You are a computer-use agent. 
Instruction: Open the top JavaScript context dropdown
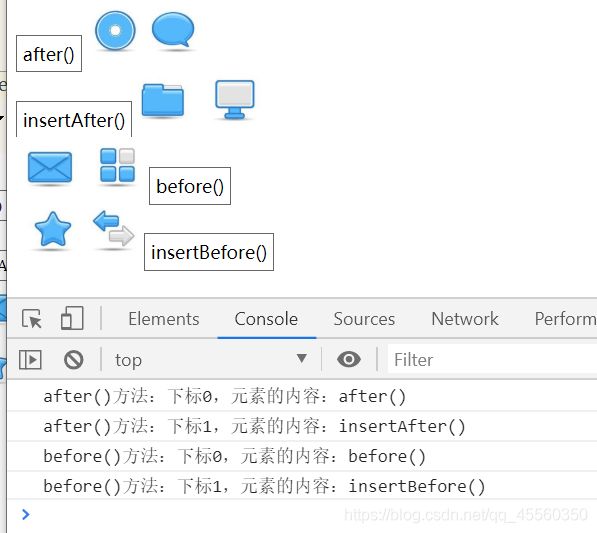pos(211,359)
